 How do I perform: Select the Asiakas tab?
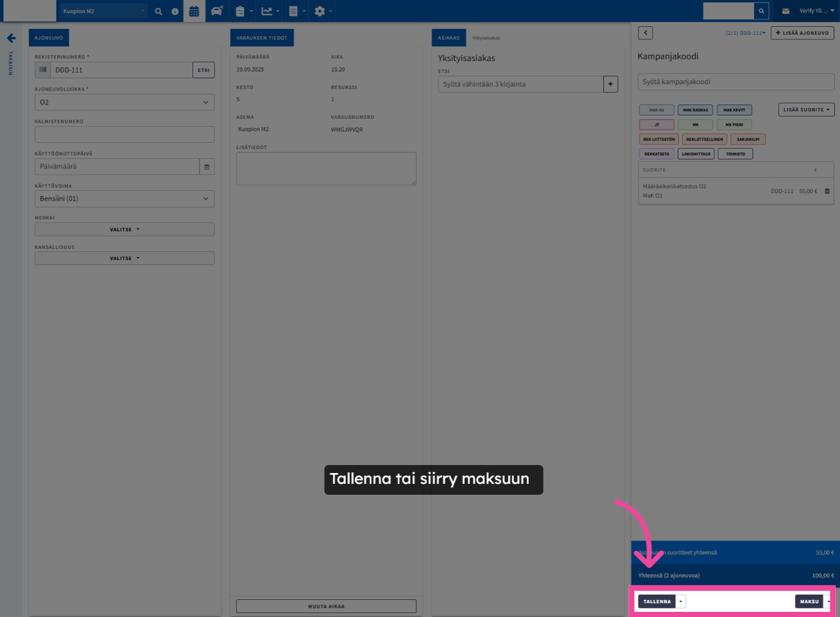click(x=449, y=38)
